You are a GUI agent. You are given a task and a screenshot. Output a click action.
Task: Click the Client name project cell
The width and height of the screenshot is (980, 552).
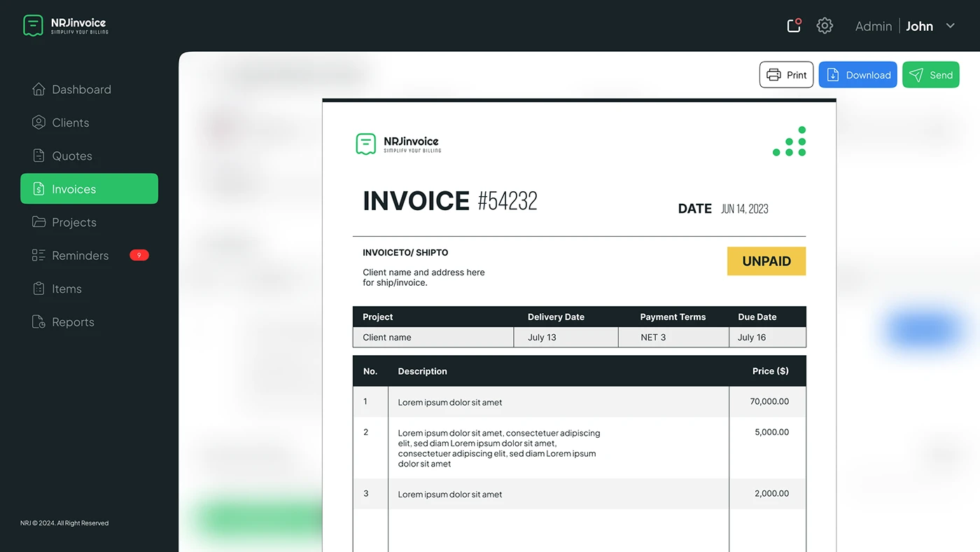pyautogui.click(x=433, y=337)
